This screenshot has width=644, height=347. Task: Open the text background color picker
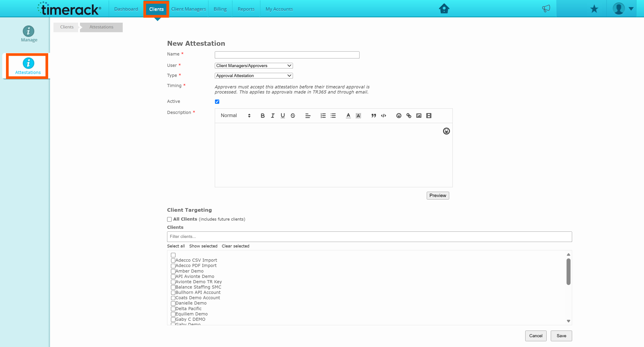358,116
